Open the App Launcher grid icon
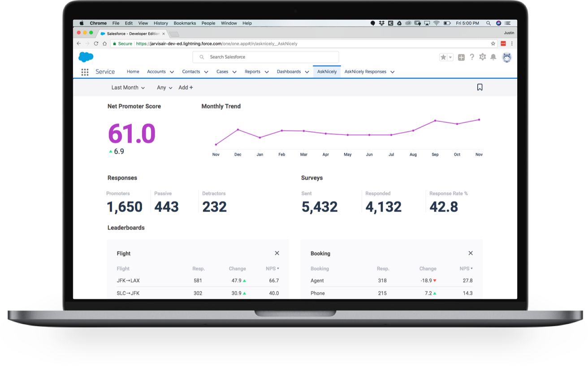This screenshot has height=366, width=588. pyautogui.click(x=85, y=72)
